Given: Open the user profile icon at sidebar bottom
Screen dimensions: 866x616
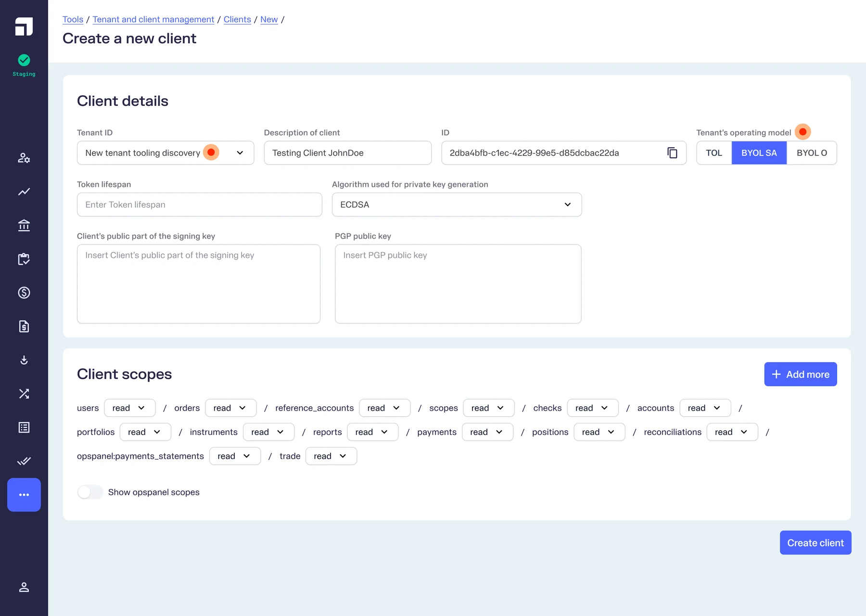Looking at the screenshot, I should click(24, 587).
